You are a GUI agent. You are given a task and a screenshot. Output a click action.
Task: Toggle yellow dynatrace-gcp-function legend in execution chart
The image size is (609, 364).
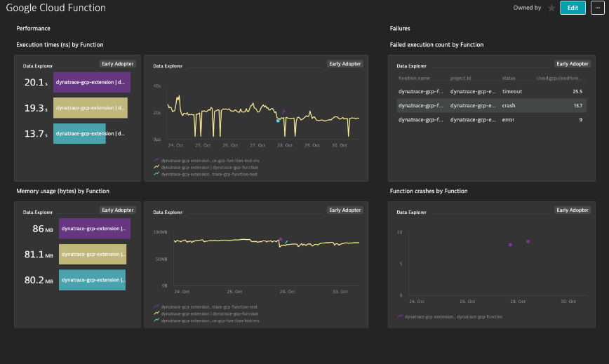click(x=206, y=167)
